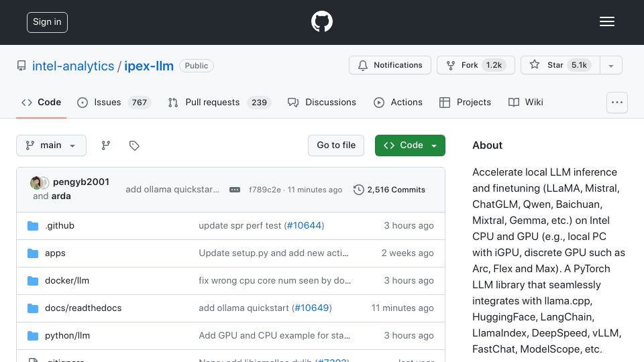Image resolution: width=644 pixels, height=362 pixels.
Task: Click the Public visibility label
Action: pos(197,66)
